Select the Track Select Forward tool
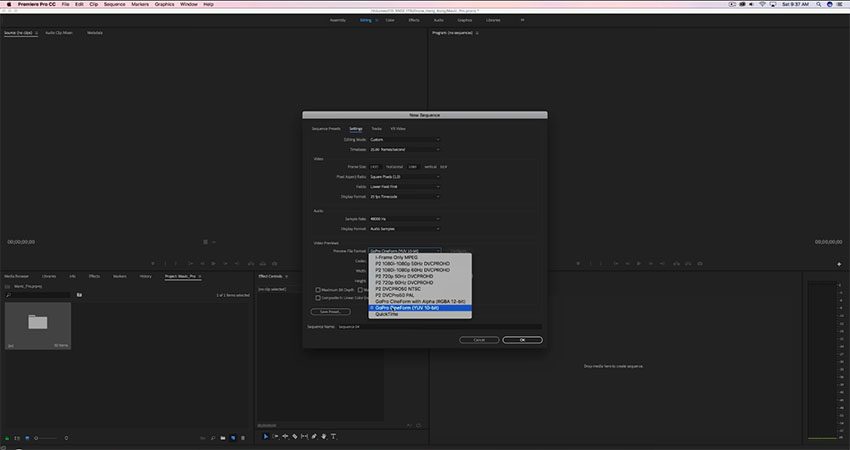 (x=275, y=436)
